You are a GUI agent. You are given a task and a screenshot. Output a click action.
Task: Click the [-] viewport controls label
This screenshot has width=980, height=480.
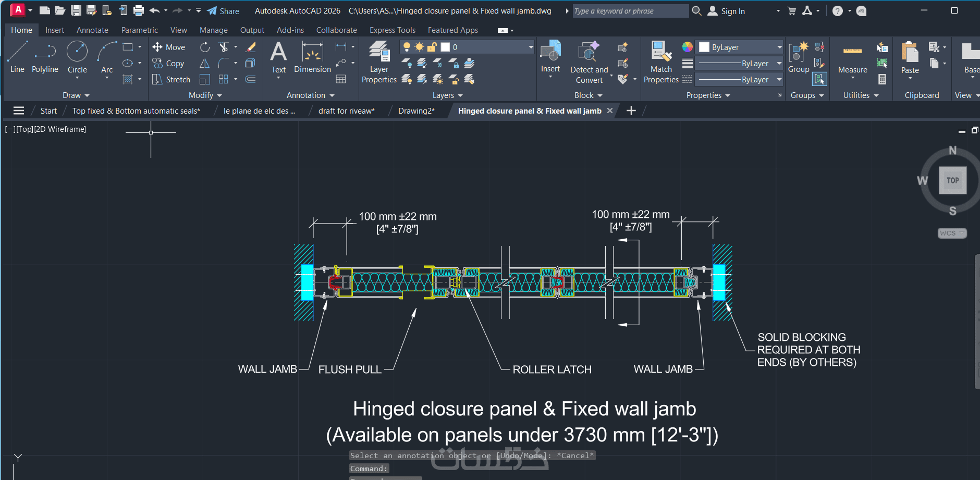pos(10,129)
